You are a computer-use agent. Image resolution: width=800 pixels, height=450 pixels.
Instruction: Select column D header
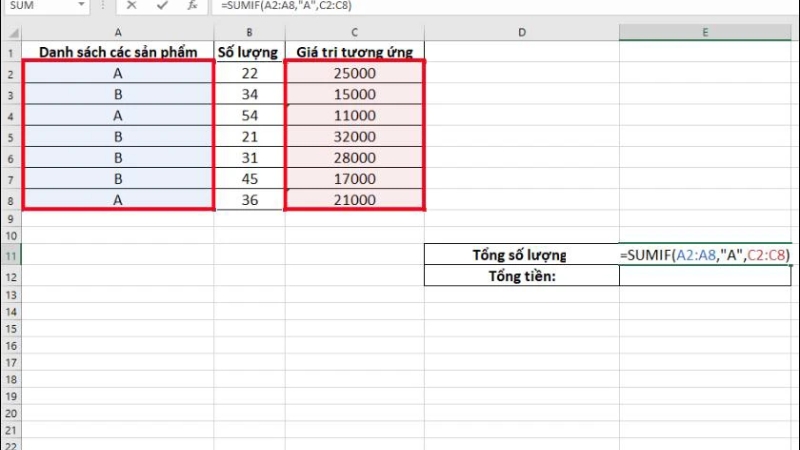click(x=521, y=32)
